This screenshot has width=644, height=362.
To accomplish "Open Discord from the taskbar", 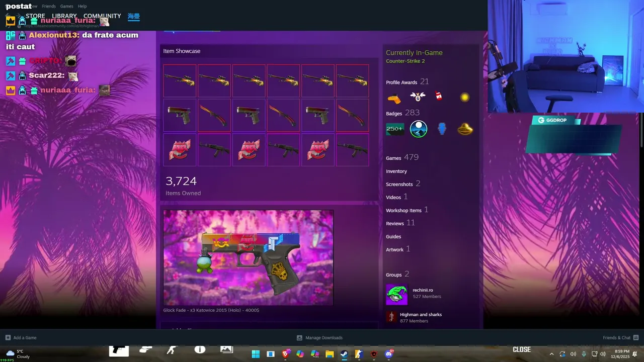I will 388,354.
